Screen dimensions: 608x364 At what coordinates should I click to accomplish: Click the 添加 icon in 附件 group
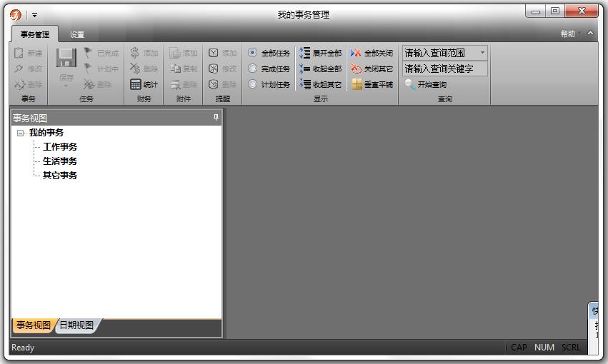pos(175,53)
